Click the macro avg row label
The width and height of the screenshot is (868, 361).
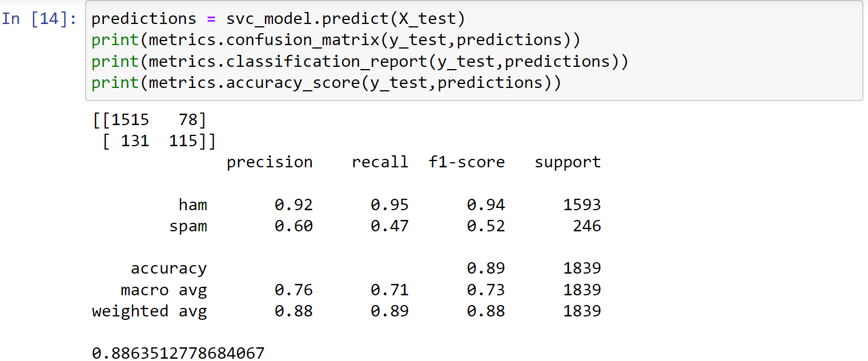164,290
